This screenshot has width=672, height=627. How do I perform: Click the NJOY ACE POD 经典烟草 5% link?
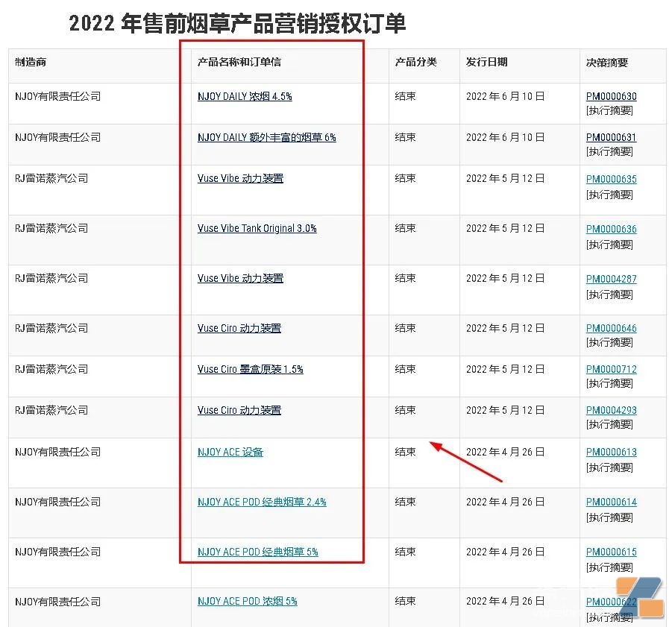257,552
